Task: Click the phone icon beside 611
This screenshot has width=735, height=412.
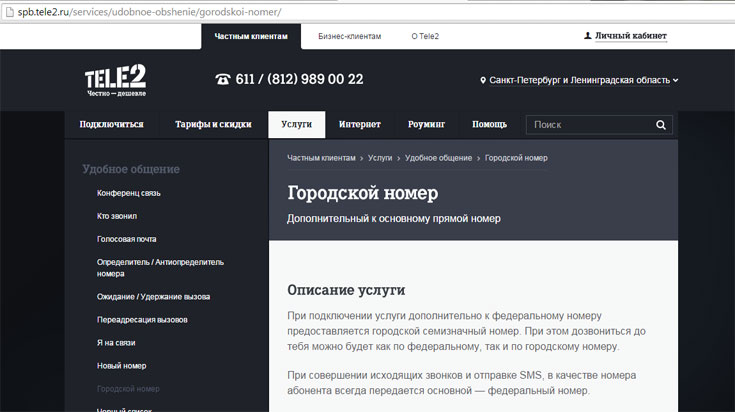Action: [222, 79]
